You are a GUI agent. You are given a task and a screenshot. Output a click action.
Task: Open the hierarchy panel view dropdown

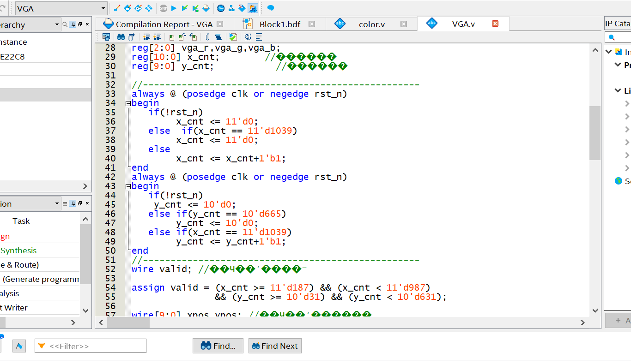57,24
